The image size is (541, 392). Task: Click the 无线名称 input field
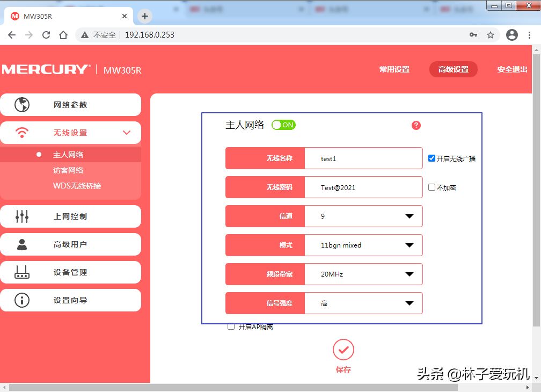pos(363,158)
